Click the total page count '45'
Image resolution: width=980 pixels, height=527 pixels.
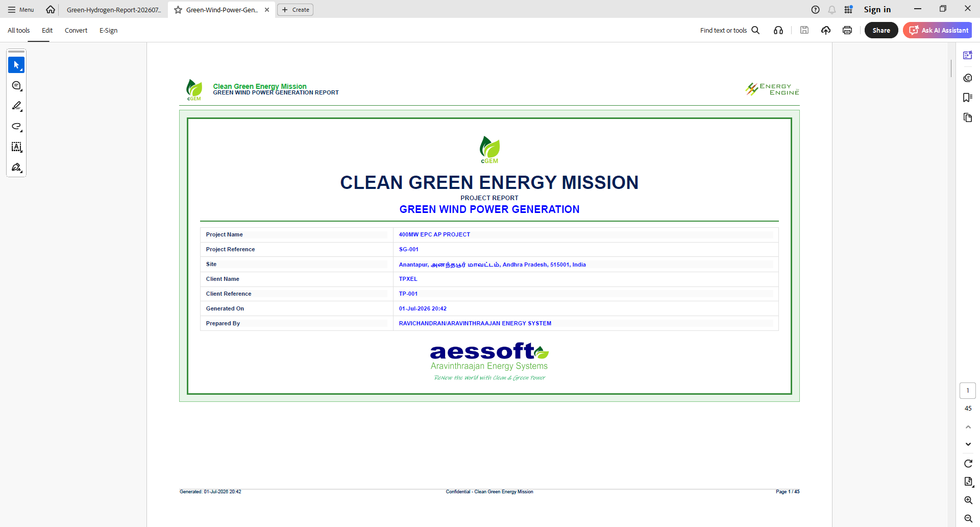(x=968, y=409)
